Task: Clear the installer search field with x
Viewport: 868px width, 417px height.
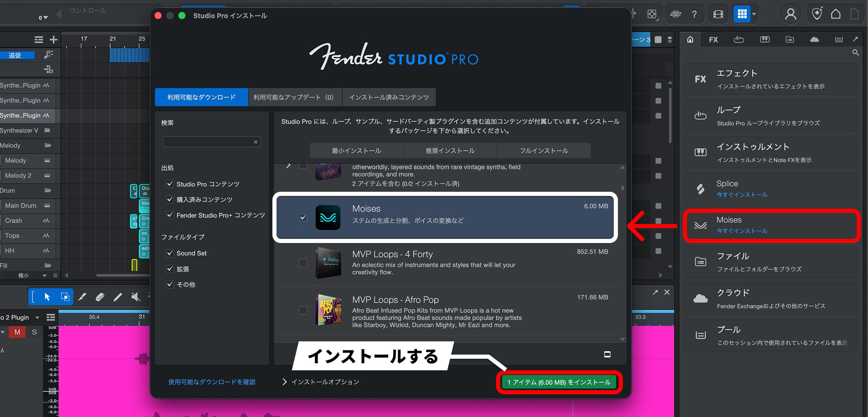Action: pos(256,142)
